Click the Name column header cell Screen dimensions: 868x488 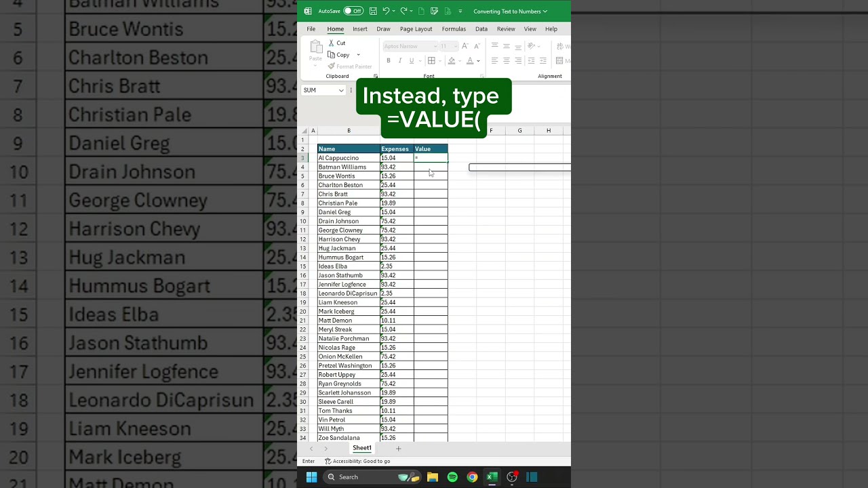coord(349,148)
